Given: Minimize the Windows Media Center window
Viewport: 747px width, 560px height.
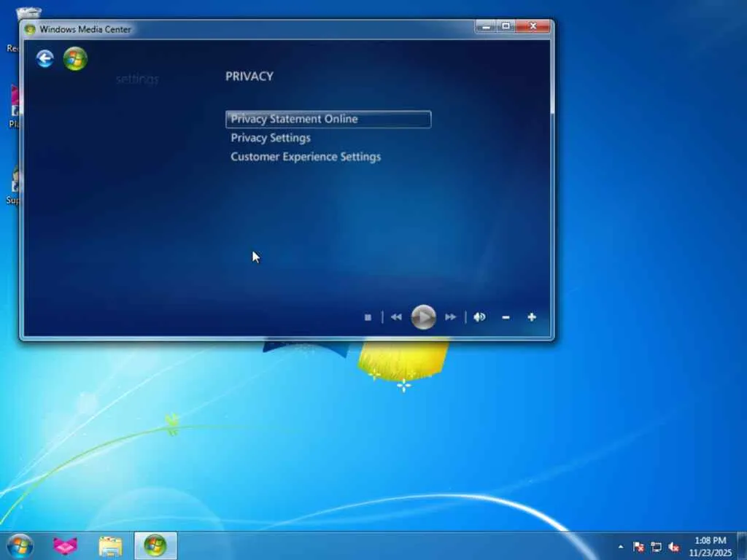Looking at the screenshot, I should pyautogui.click(x=485, y=27).
